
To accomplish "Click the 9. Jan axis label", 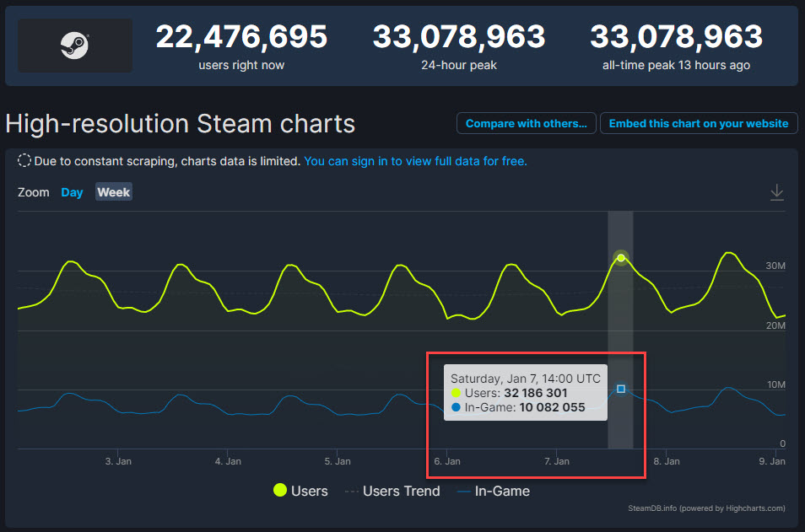I will point(772,461).
